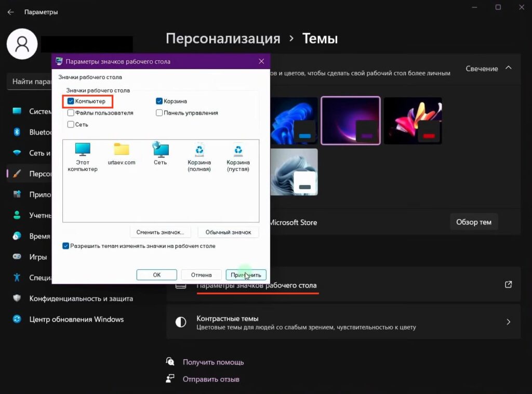Toggle 'Разрешить темам изменять значки' checkbox

[66, 246]
